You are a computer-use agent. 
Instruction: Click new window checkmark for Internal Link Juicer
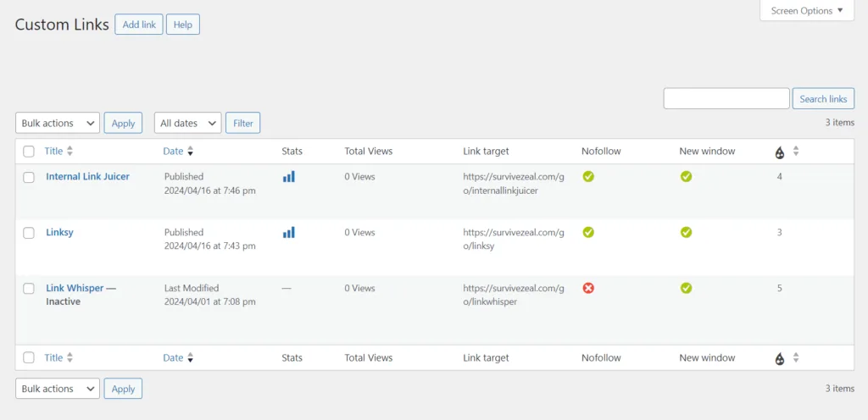tap(687, 177)
